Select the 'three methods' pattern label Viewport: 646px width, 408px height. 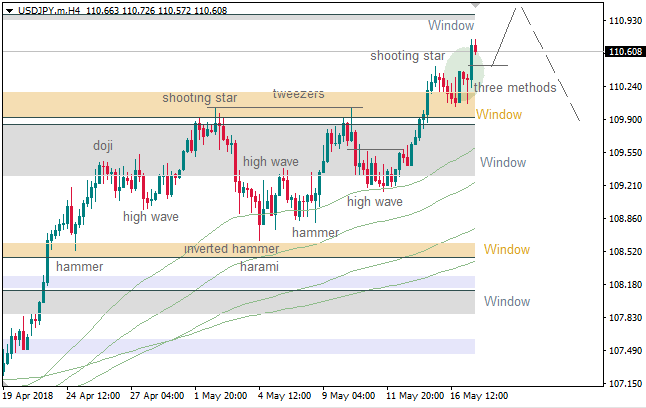pos(515,88)
